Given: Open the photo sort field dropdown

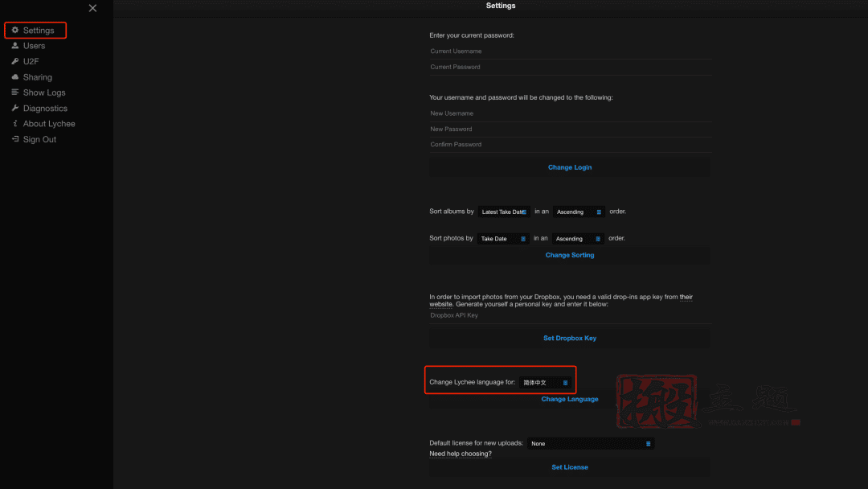Looking at the screenshot, I should pos(503,239).
